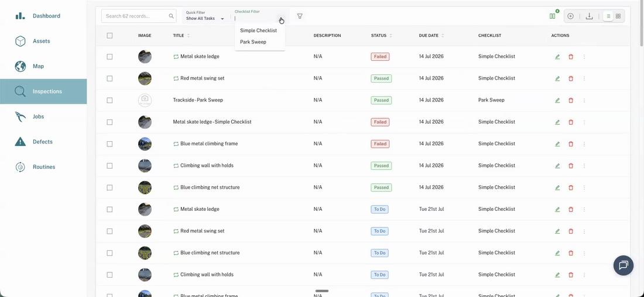Click the Park Sweep checklist cell
Image resolution: width=644 pixels, height=297 pixels.
pos(491,100)
